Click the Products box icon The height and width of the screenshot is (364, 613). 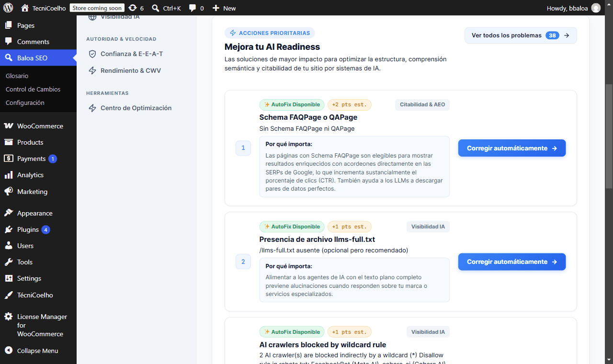[x=9, y=142]
